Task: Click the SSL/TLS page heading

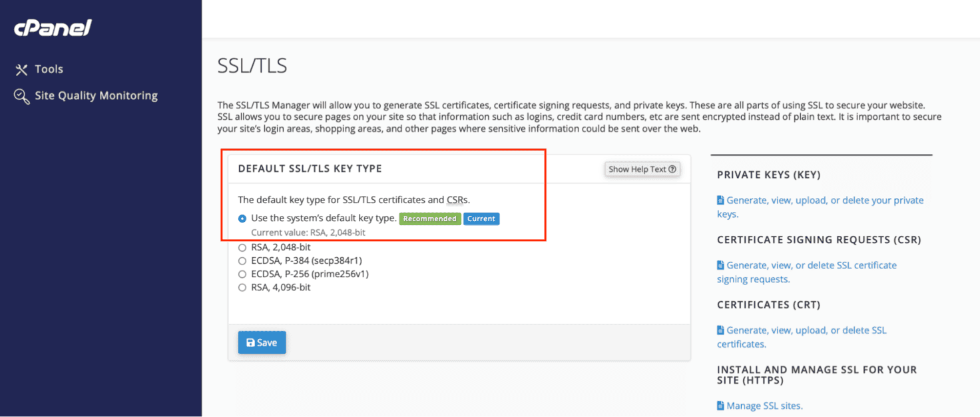Action: coord(252,66)
